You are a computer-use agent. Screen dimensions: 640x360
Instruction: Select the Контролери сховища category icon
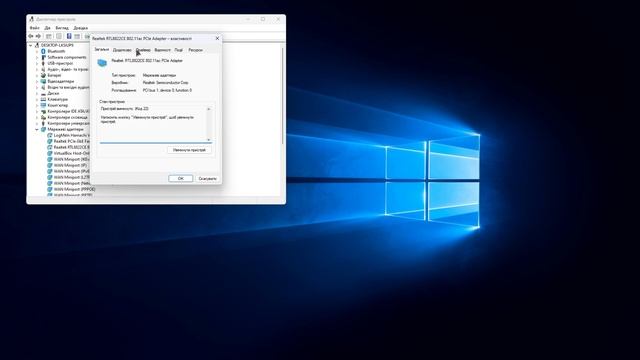click(x=43, y=117)
